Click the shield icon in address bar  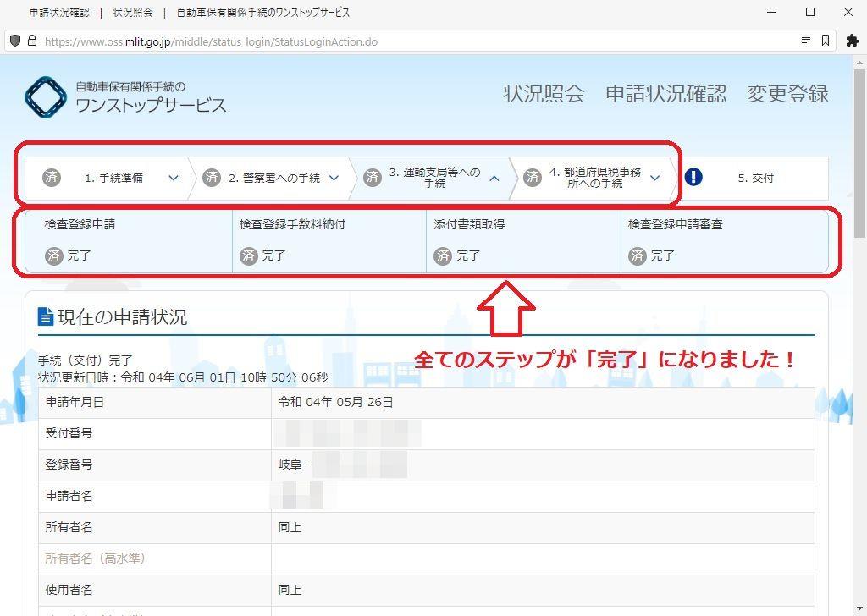click(15, 41)
